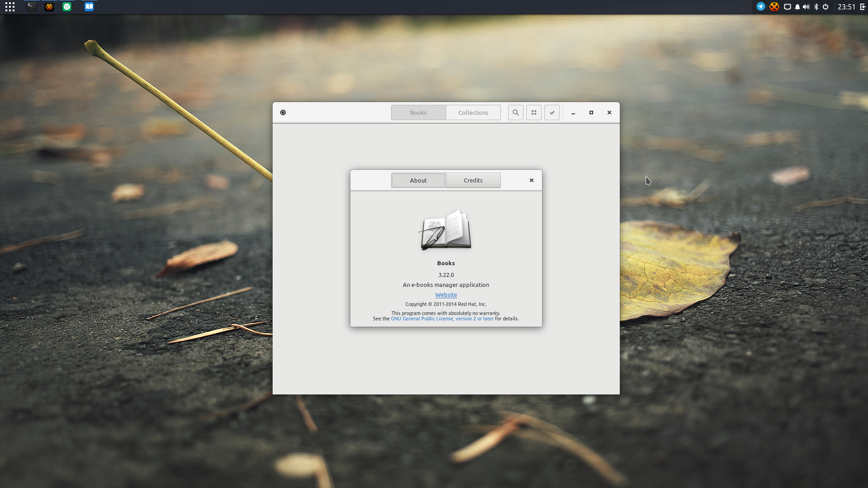Focus the blue Books app in the taskbar
The image size is (868, 488).
[x=89, y=7]
